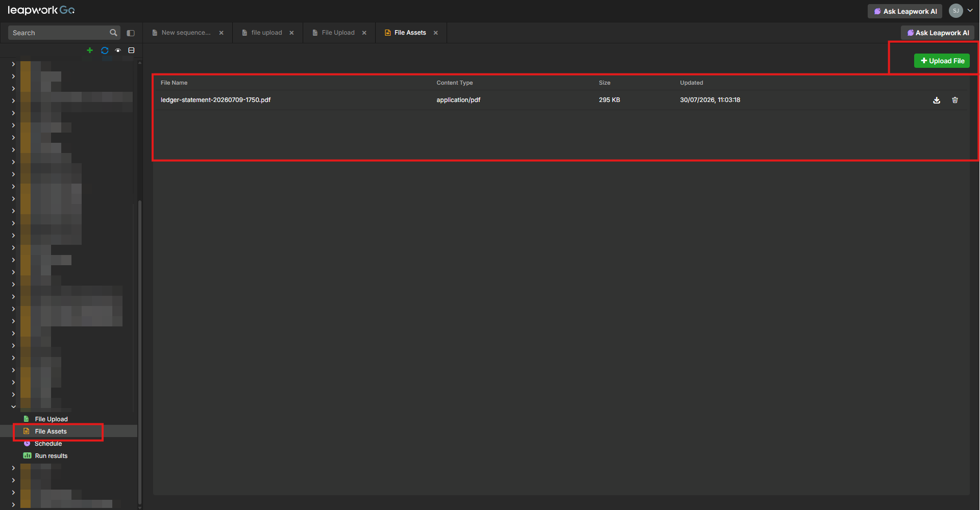Close the capitalized 'File Upload' tab
980x510 pixels.
[x=364, y=33]
